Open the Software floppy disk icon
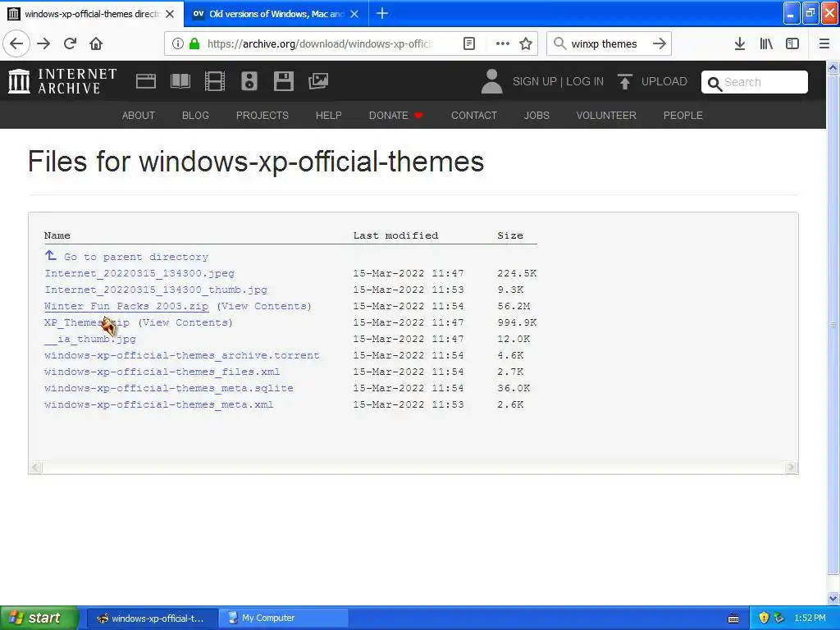840x630 pixels. point(283,81)
